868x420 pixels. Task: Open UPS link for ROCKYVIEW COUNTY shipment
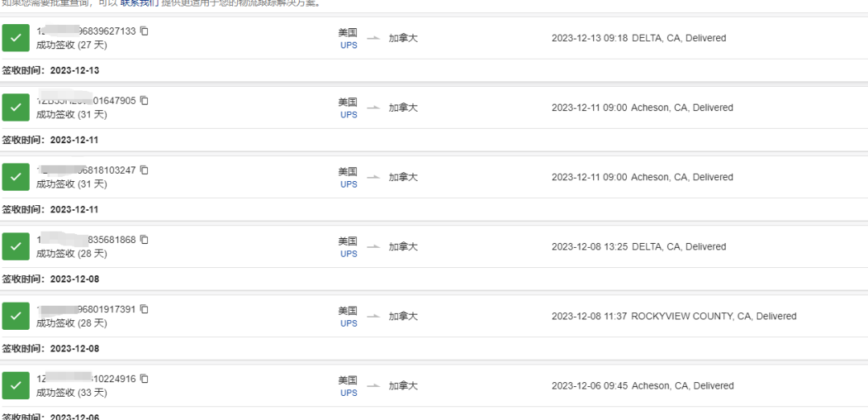(x=349, y=323)
